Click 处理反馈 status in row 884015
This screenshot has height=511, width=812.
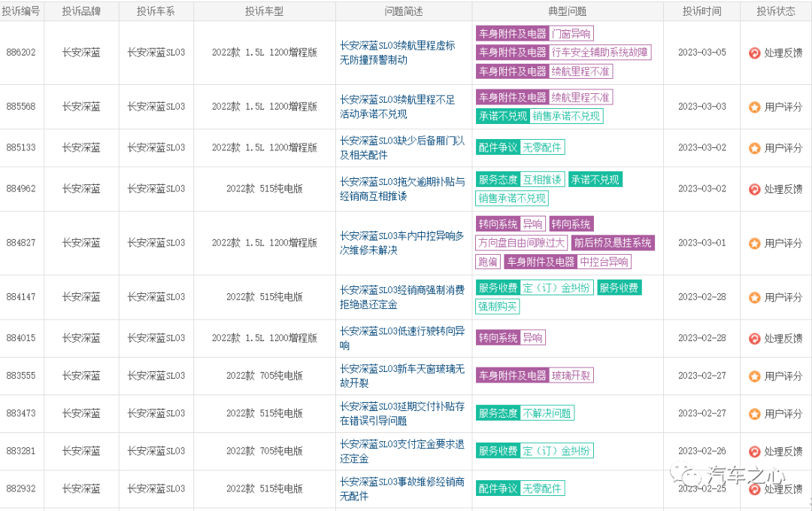[x=783, y=339]
